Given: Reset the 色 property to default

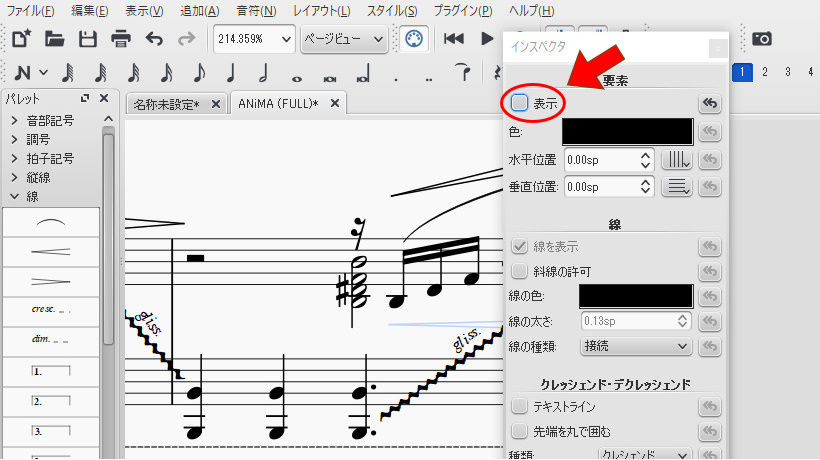Looking at the screenshot, I should [x=710, y=131].
